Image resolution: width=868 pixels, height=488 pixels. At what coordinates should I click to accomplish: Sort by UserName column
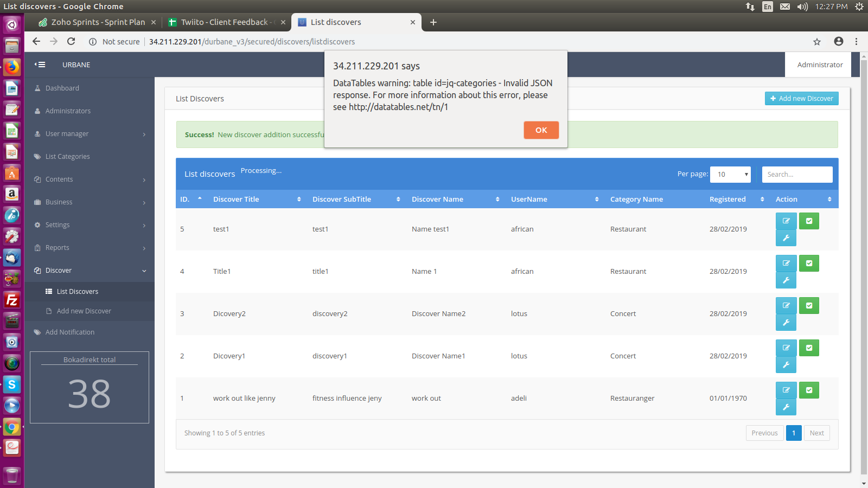click(x=556, y=199)
